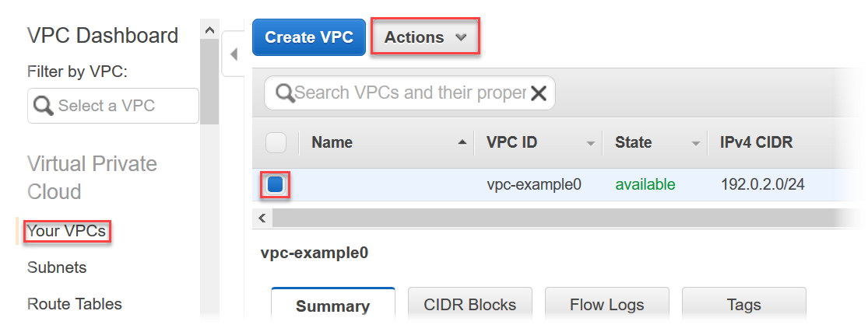Open the Actions dropdown menu

click(x=424, y=37)
